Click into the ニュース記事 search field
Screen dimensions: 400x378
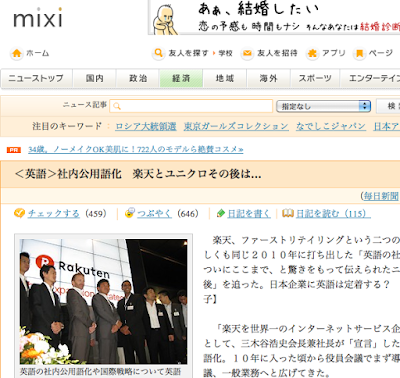pyautogui.click(x=191, y=106)
